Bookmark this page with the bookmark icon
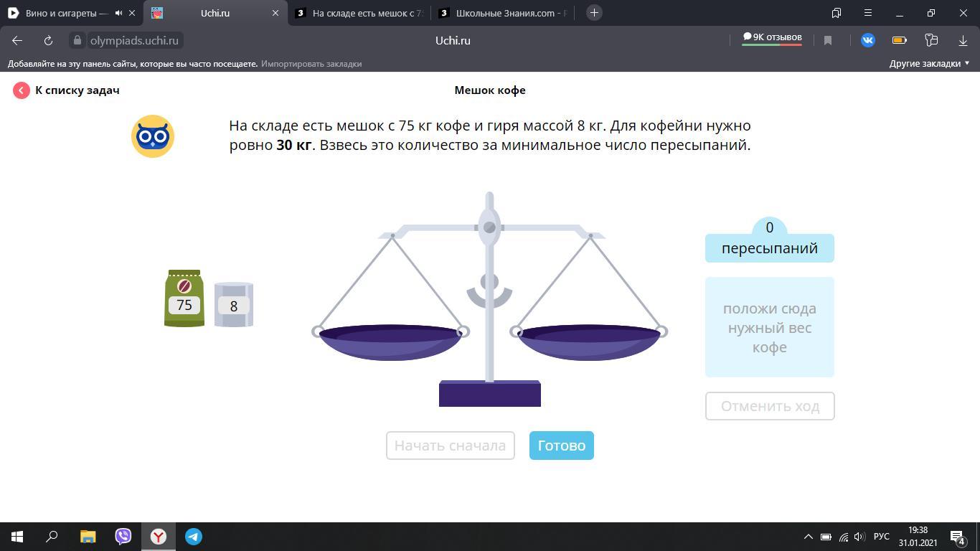 pyautogui.click(x=828, y=41)
